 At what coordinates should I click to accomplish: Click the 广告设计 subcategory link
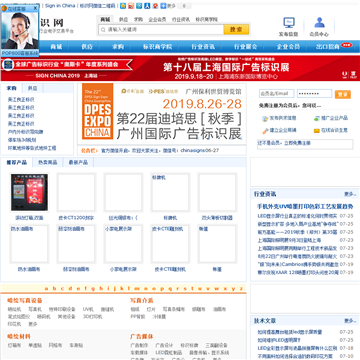(x=164, y=345)
